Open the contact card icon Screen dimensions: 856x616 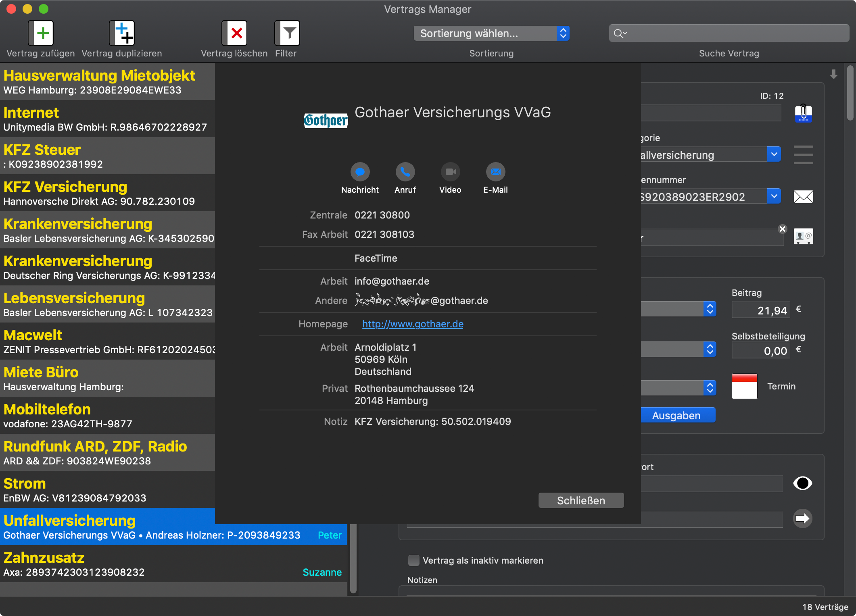click(x=803, y=236)
